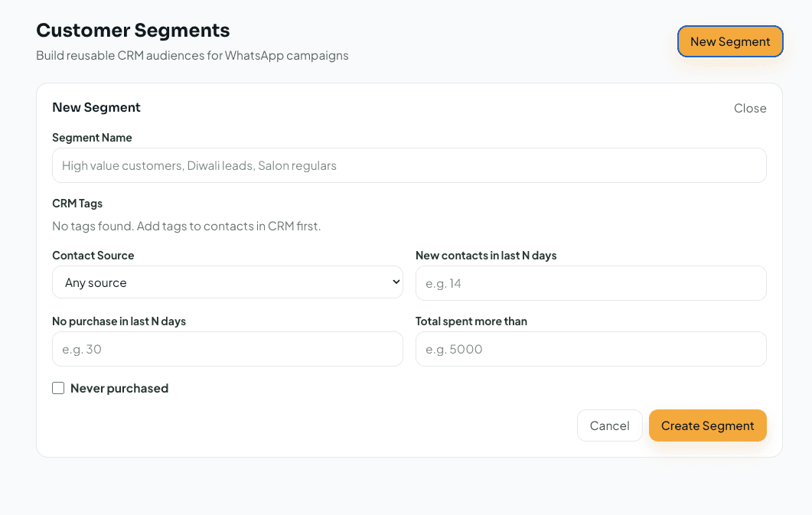Click the Segment Name label
The width and height of the screenshot is (812, 515).
coord(92,138)
